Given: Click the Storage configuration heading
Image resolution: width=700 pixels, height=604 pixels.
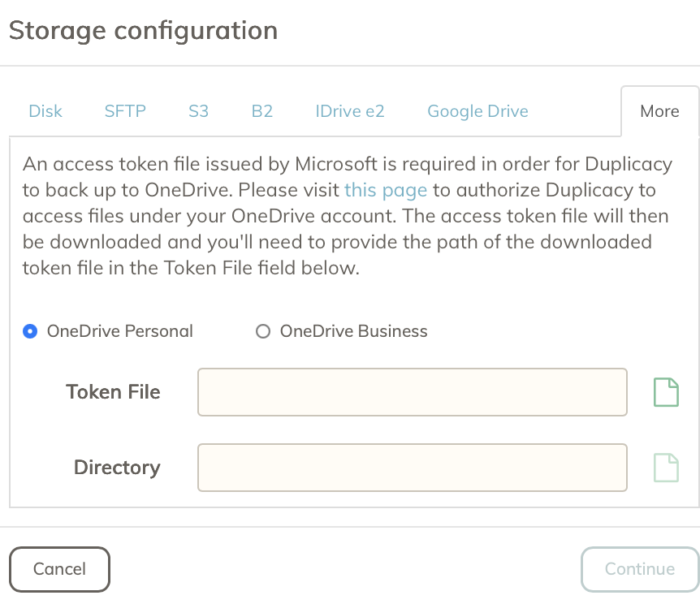Looking at the screenshot, I should tap(143, 31).
